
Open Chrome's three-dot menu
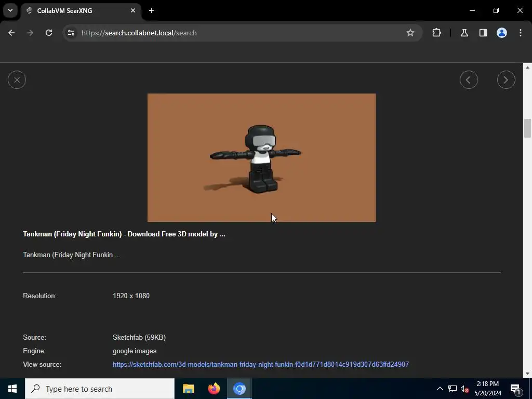[x=520, y=33]
